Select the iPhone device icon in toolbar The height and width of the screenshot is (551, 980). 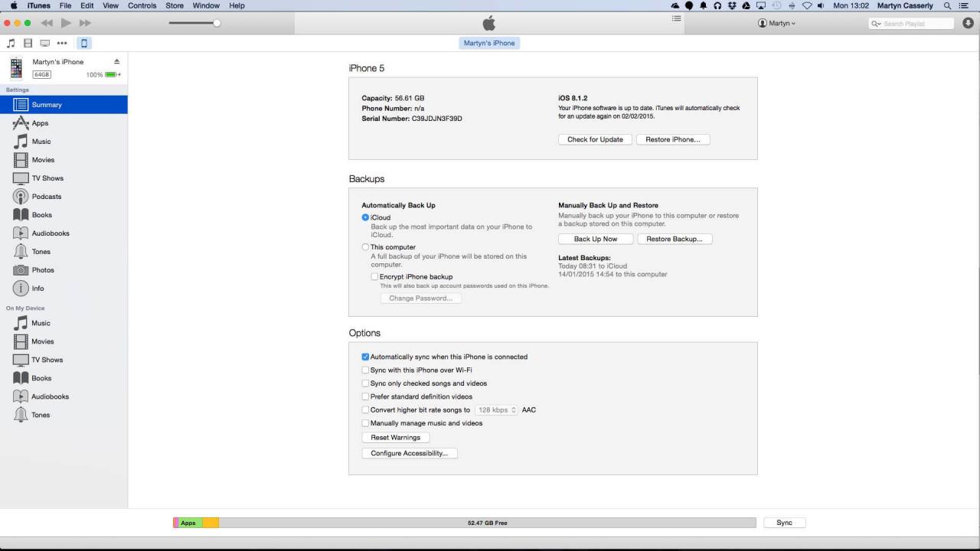pyautogui.click(x=84, y=44)
